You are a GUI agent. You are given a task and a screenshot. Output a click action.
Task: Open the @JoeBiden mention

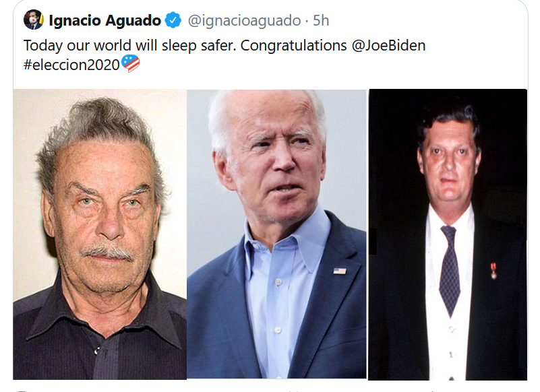pyautogui.click(x=388, y=45)
